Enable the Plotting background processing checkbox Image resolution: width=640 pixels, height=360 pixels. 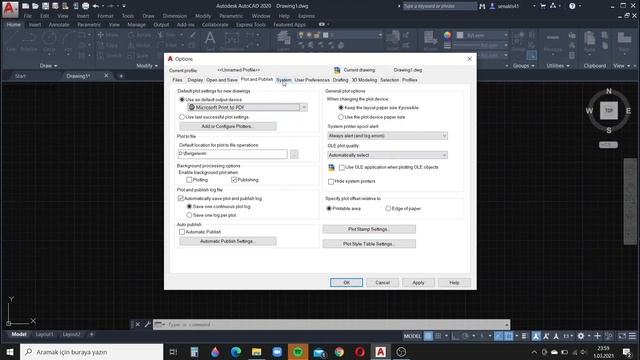(x=189, y=180)
